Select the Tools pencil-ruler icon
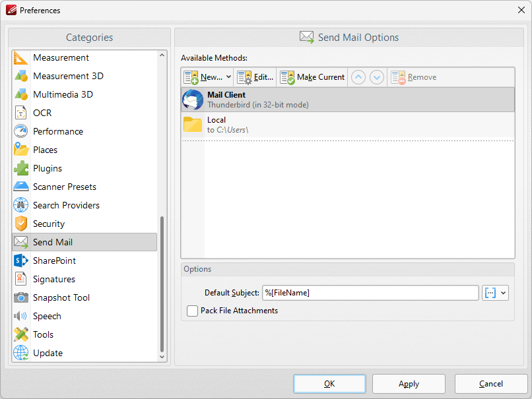This screenshot has height=399, width=532. pos(20,334)
